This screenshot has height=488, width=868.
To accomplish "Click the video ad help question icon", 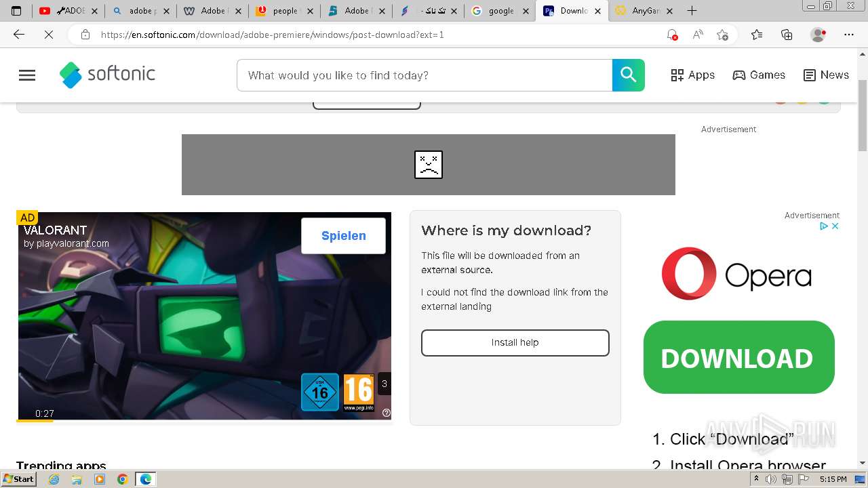I will click(x=387, y=413).
